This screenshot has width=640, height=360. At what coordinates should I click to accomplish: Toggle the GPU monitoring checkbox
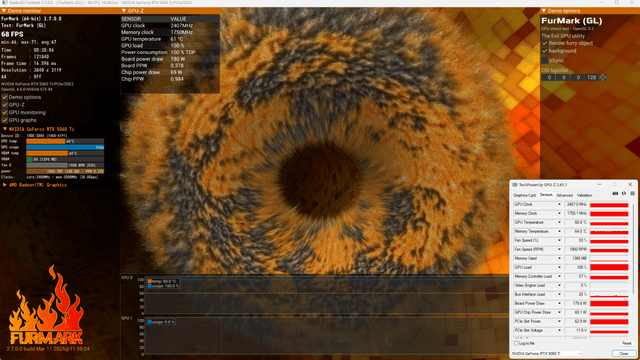click(5, 113)
